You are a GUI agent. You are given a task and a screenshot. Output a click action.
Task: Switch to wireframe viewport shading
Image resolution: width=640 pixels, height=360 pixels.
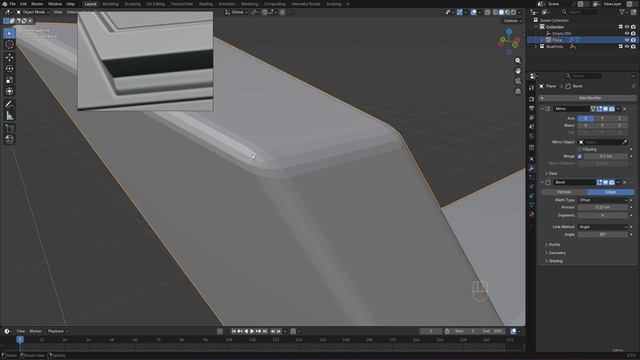[495, 12]
